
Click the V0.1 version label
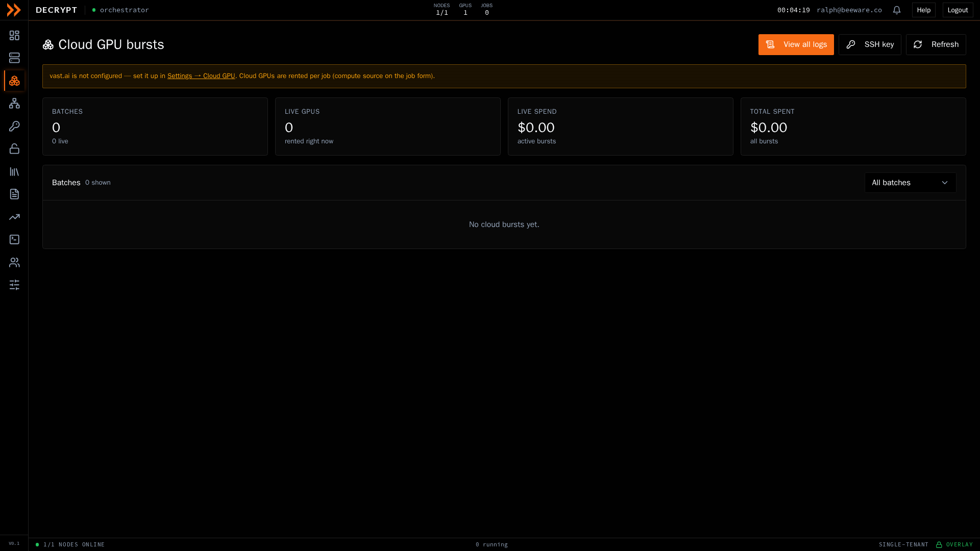point(14,543)
